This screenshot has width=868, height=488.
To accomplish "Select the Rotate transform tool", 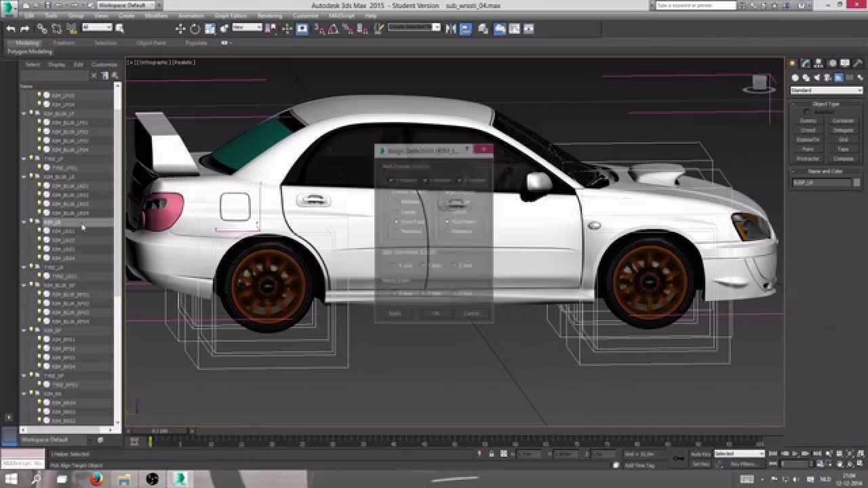I will pyautogui.click(x=195, y=28).
